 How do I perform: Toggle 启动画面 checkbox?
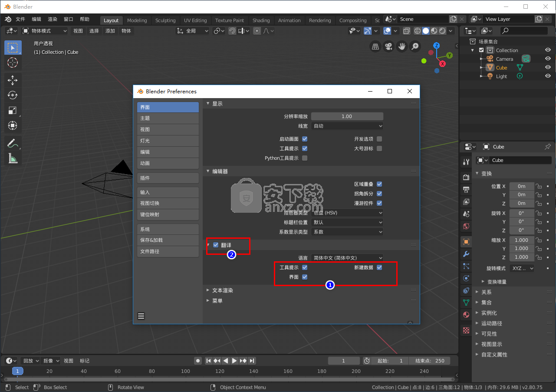click(x=305, y=139)
